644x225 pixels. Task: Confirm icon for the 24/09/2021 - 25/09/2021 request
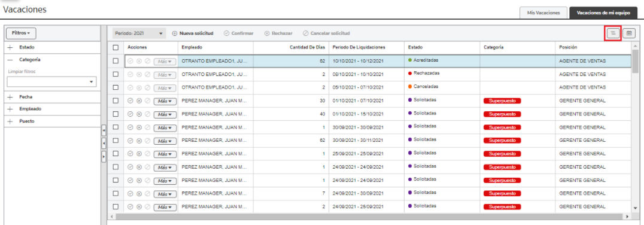(130, 207)
